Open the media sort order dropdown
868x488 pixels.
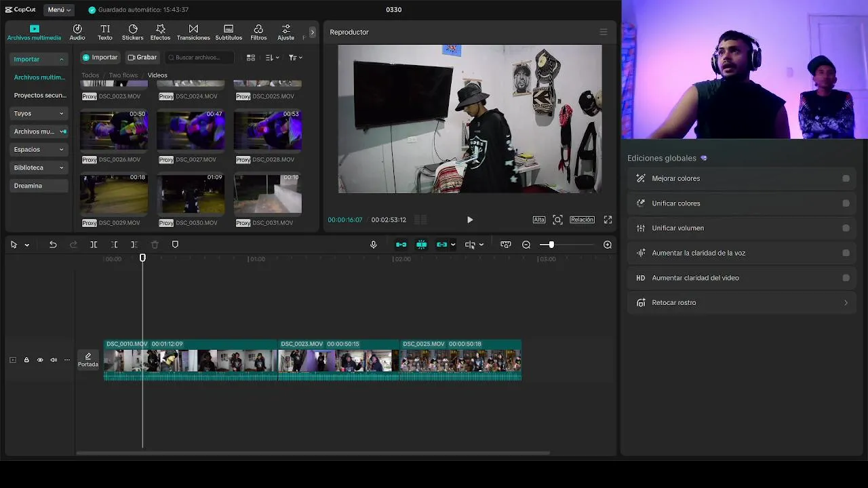pyautogui.click(x=272, y=58)
